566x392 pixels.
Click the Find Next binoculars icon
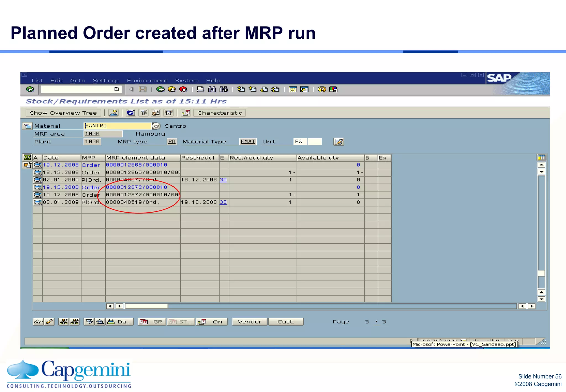coord(224,89)
